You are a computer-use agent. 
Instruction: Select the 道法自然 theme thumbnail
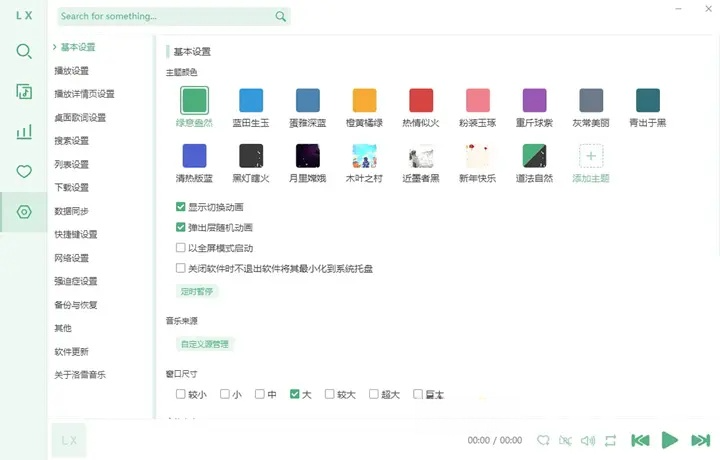tap(534, 156)
